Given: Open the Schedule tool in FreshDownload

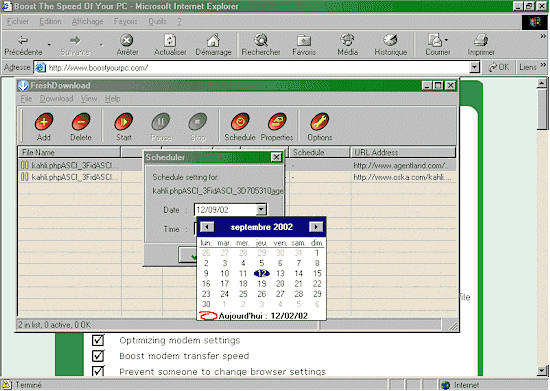Looking at the screenshot, I should (x=240, y=122).
